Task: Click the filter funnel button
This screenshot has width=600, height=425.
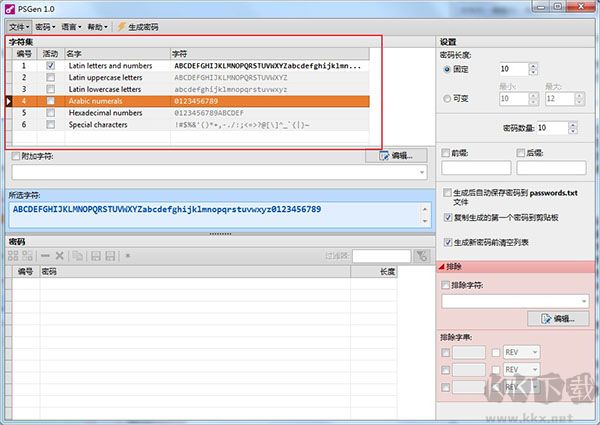Action: coord(422,256)
